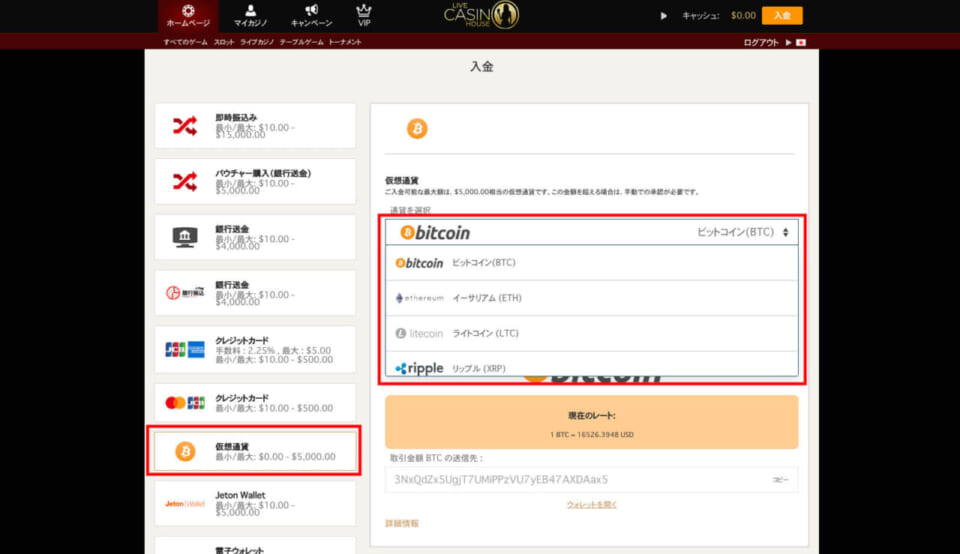The image size is (960, 554).
Task: Click the $0.00 cash balance
Action: (x=743, y=15)
